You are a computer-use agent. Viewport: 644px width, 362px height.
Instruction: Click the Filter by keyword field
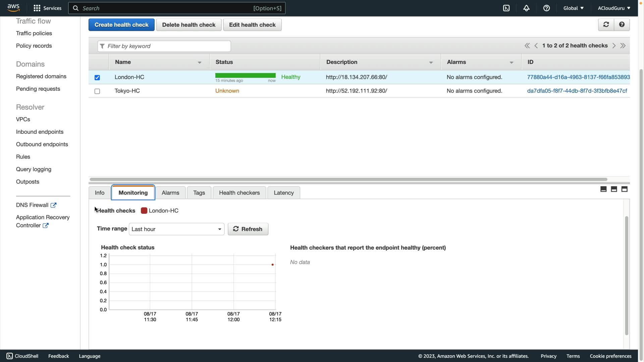164,46
